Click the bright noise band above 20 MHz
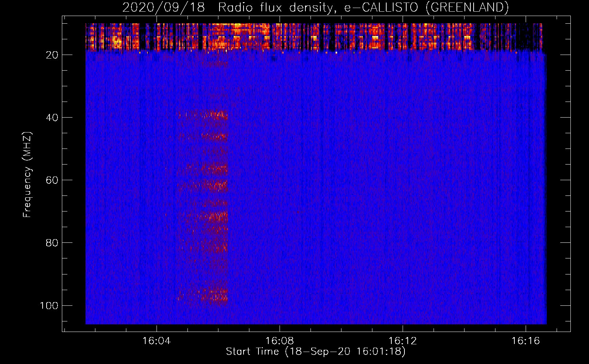The width and height of the screenshot is (589, 364). point(314,36)
